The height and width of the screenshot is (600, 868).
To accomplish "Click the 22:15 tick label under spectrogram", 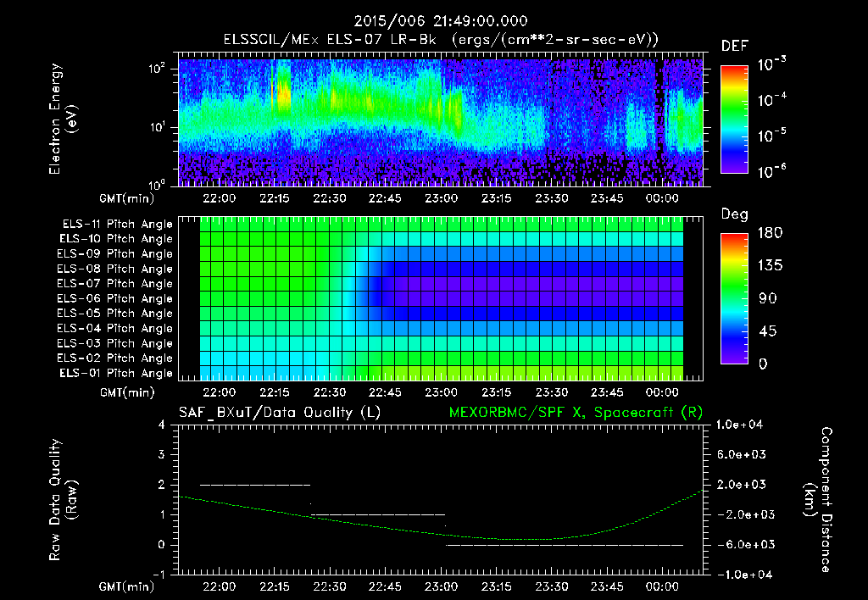I will 275,198.
